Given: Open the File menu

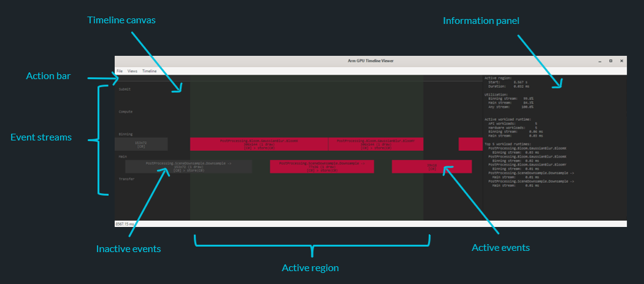Looking at the screenshot, I should 120,71.
